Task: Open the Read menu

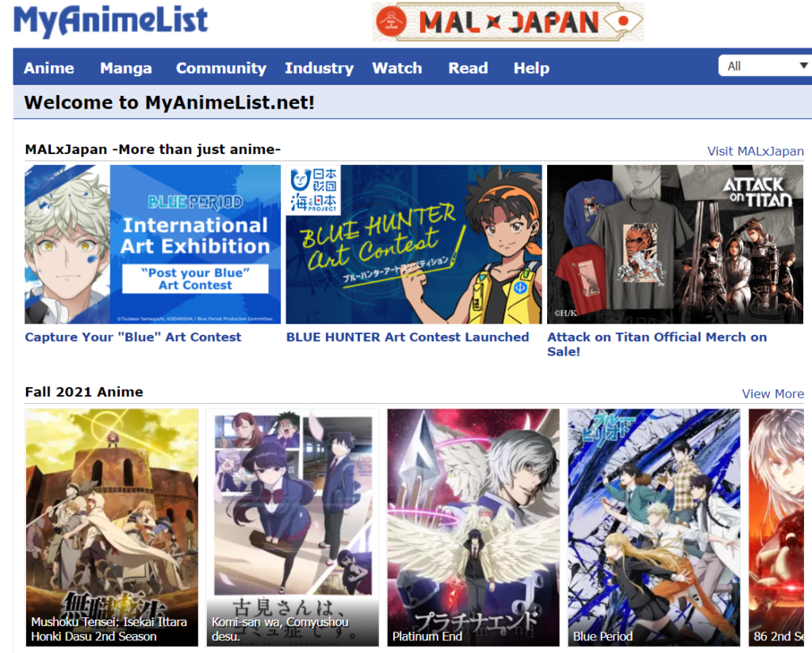Action: [468, 68]
